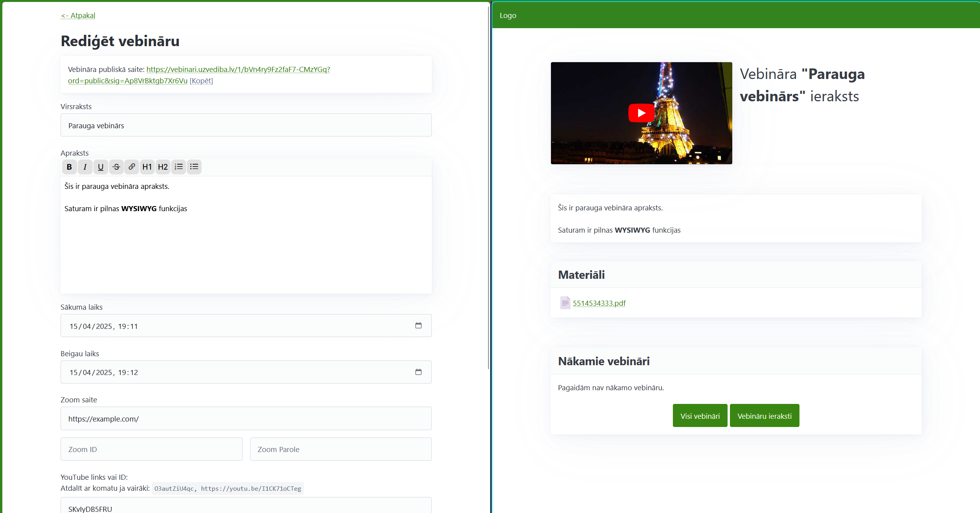
Task: Apply italic formatting in Apraksts toolbar
Action: (85, 167)
